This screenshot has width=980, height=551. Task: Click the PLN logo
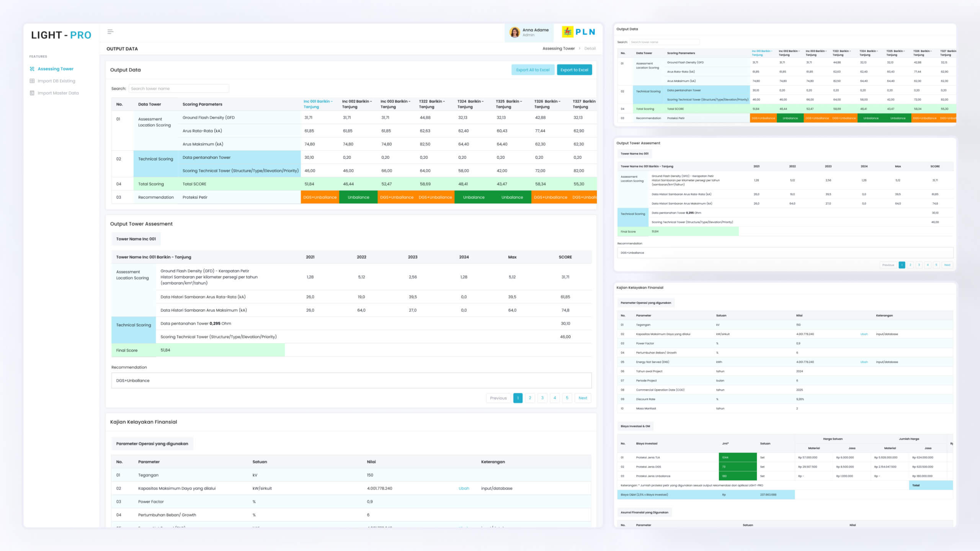578,32
